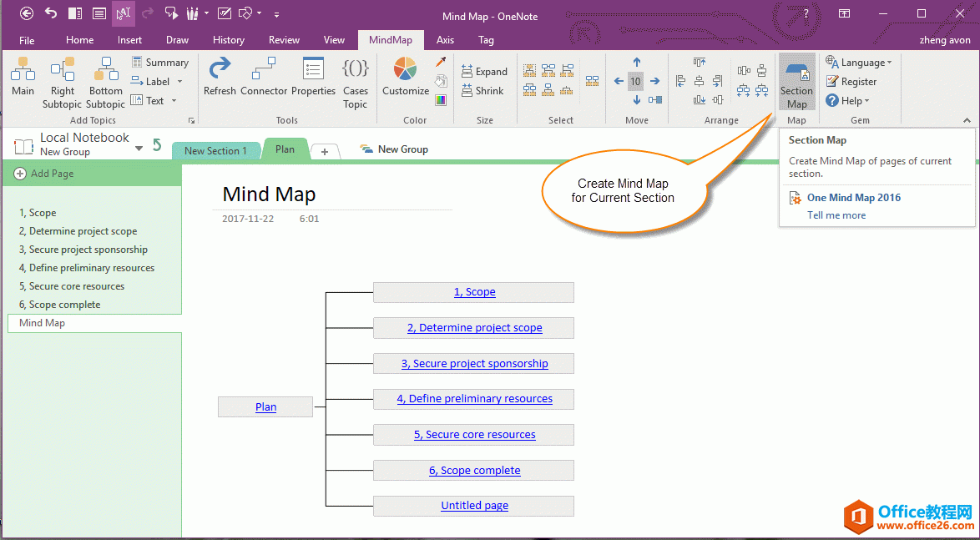Open the Draw ribbon tab
The image size is (980, 540).
point(177,39)
